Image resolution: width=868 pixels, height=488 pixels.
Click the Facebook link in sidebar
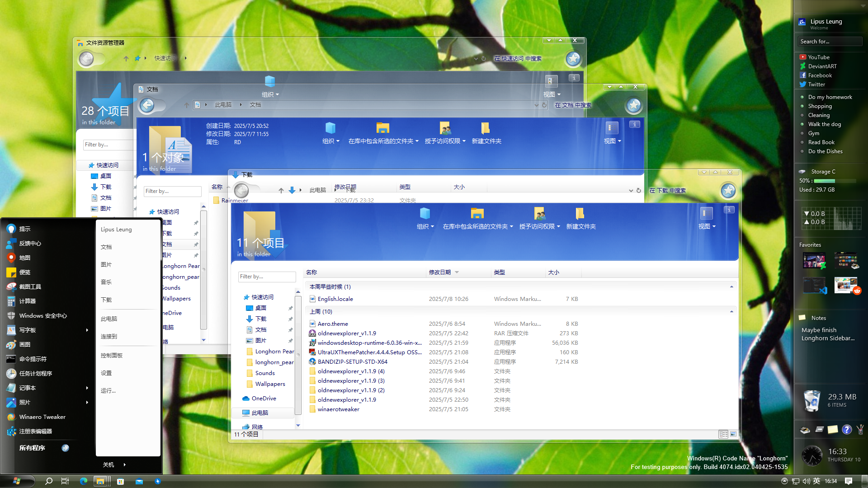point(820,75)
